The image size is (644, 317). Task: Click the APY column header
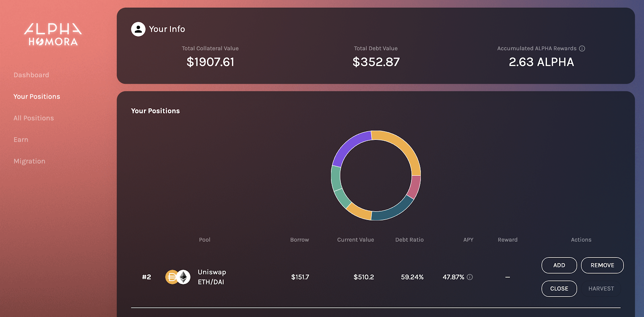pos(468,240)
